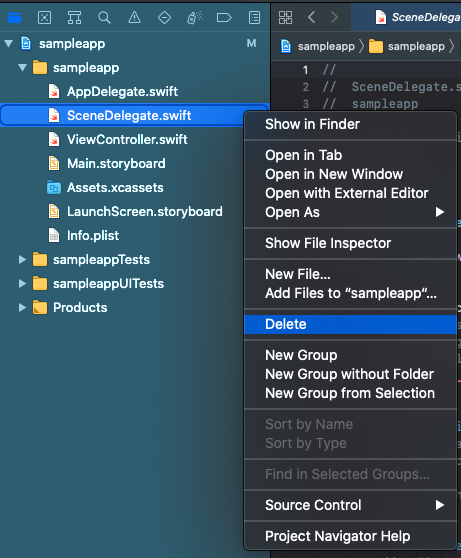461x558 pixels.
Task: Open the Breakpoint navigator icon
Action: 224,17
